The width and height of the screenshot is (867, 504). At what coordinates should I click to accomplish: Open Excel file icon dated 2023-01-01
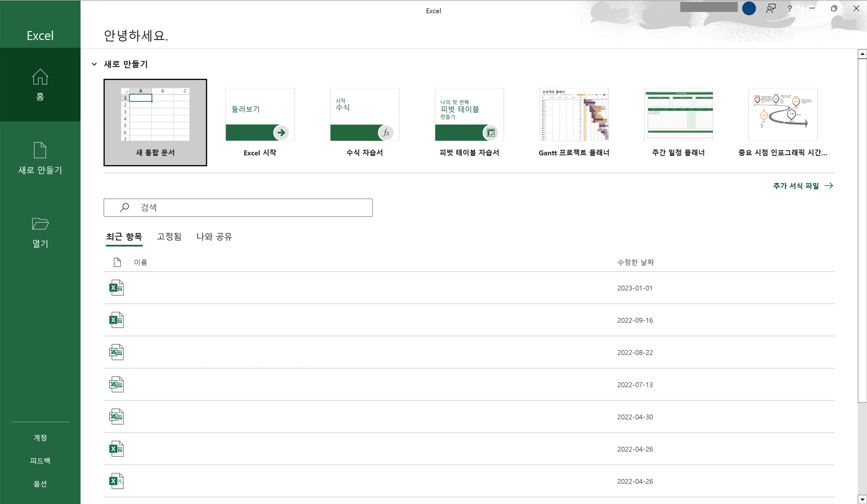point(116,288)
